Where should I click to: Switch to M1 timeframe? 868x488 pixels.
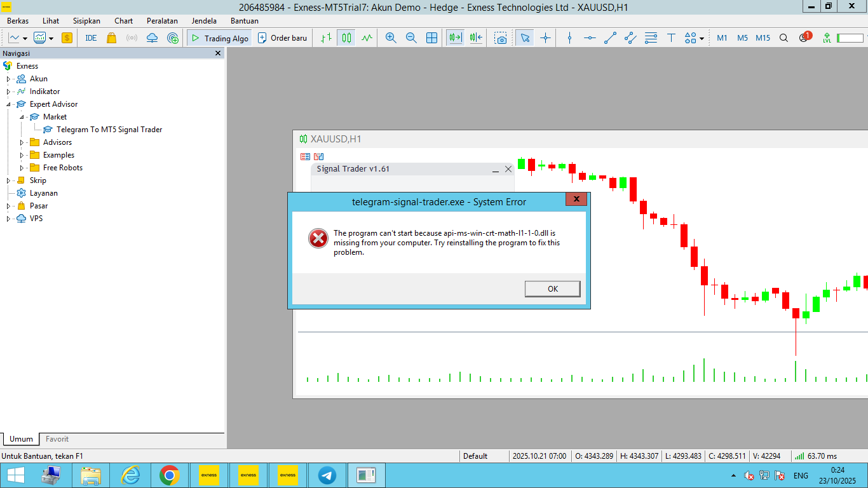722,38
